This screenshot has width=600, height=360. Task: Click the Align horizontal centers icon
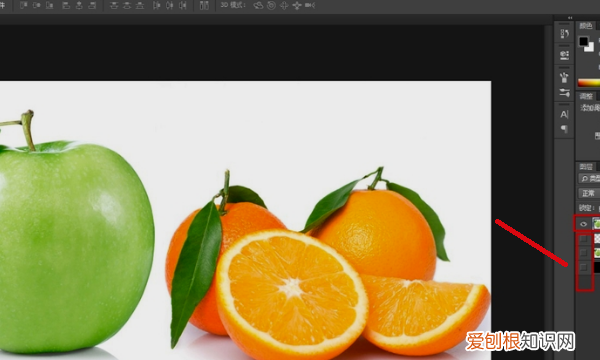(79, 5)
